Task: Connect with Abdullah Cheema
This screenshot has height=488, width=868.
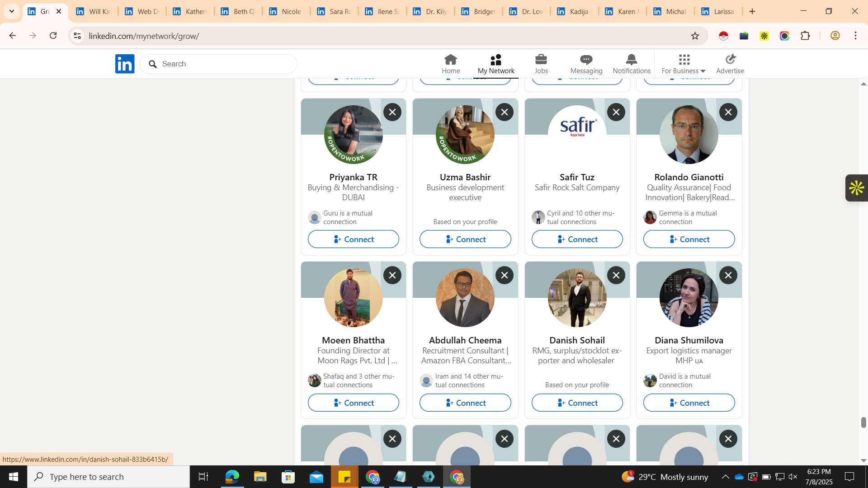Action: (465, 403)
